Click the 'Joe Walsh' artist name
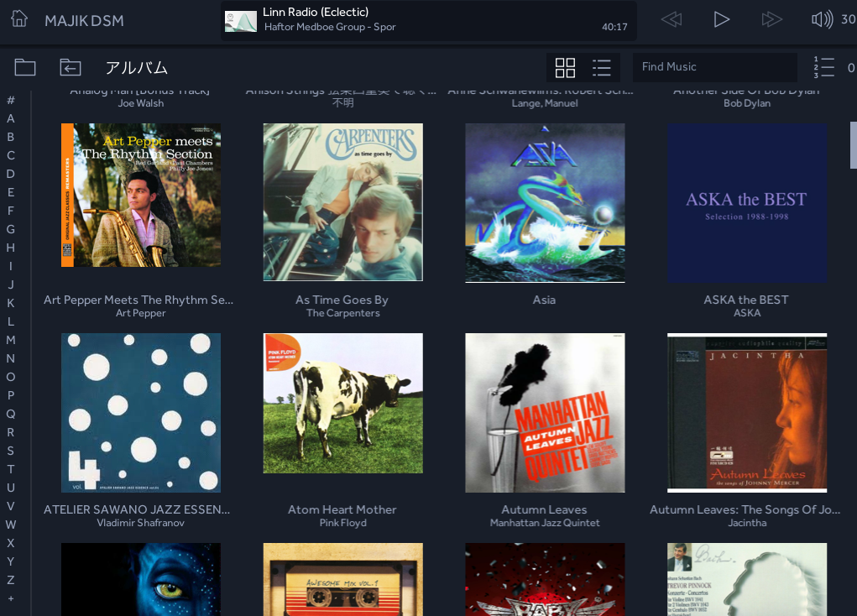The image size is (857, 616). pos(140,103)
